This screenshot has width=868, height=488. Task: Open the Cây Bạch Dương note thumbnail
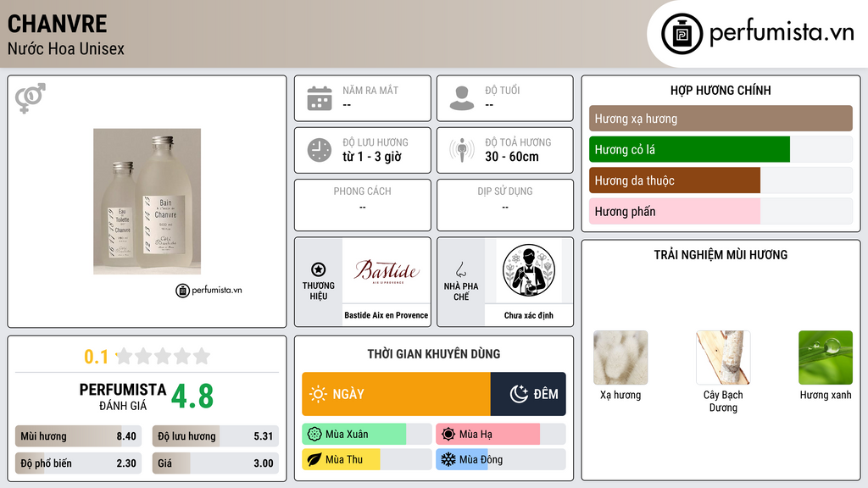coord(723,358)
